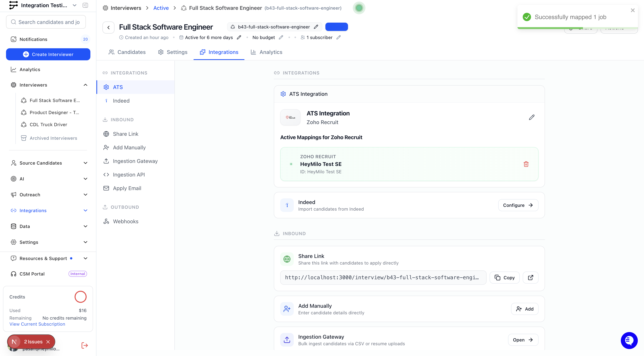Delete the HeyMilo Test SE mapping
644x356 pixels.
[x=526, y=164]
